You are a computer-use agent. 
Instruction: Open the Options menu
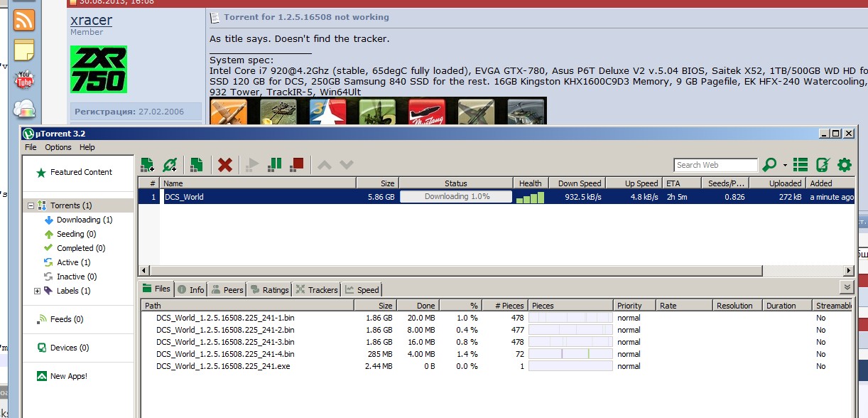(x=58, y=147)
